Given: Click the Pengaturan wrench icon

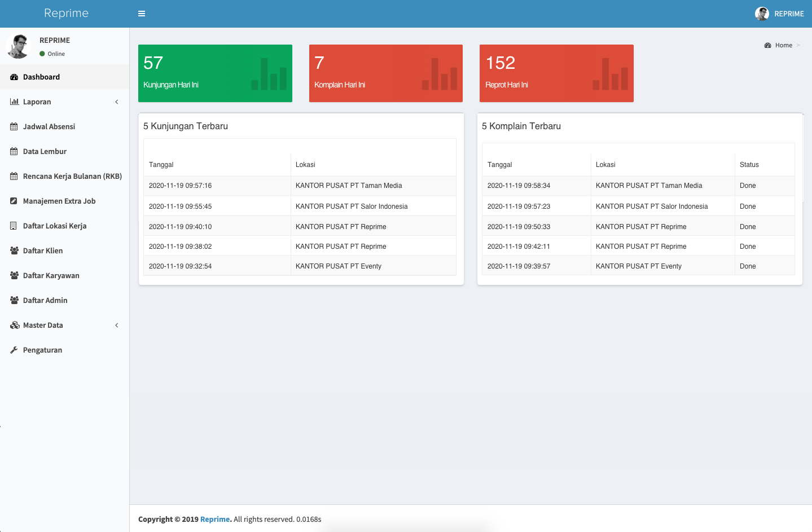Looking at the screenshot, I should pos(14,350).
